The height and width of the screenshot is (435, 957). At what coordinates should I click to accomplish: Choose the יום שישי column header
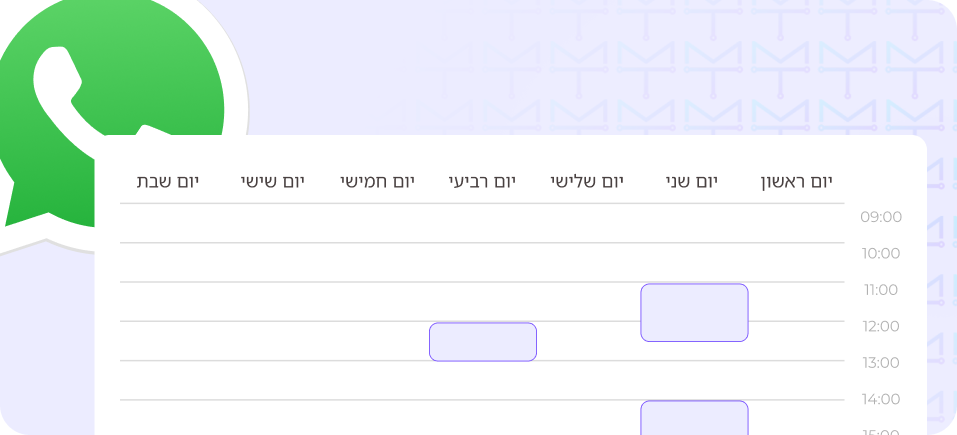point(272,181)
